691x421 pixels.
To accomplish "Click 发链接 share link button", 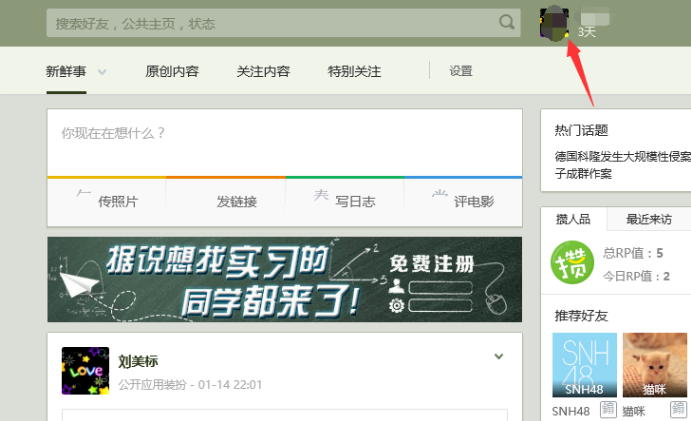I will (225, 202).
